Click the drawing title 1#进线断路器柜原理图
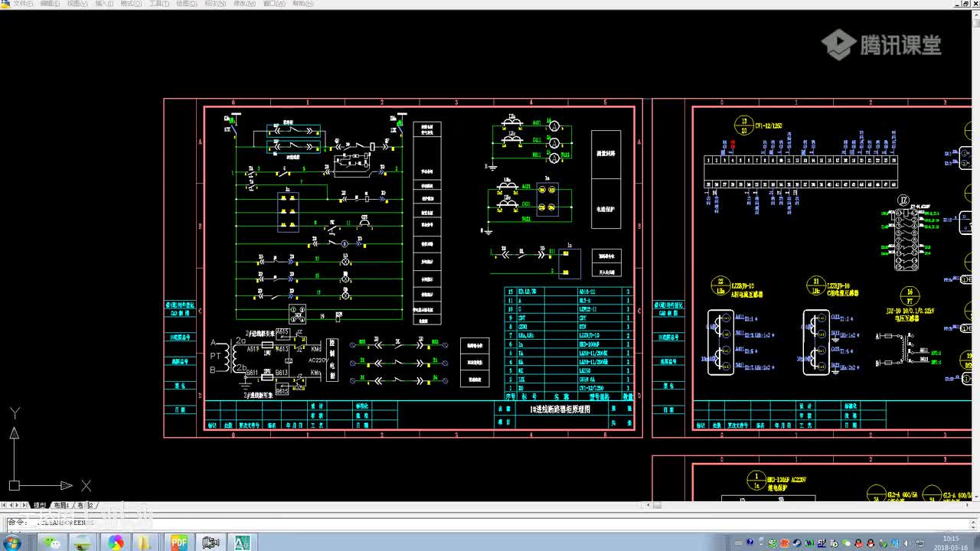The height and width of the screenshot is (551, 980). [x=560, y=410]
